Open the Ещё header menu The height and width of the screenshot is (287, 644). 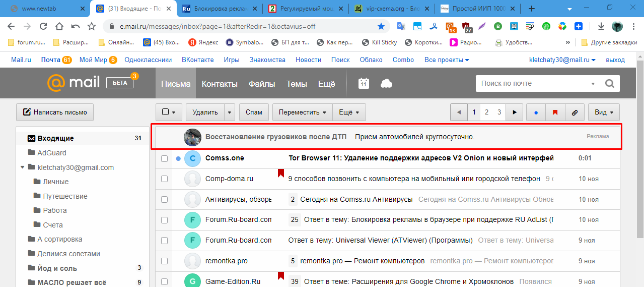pos(326,84)
